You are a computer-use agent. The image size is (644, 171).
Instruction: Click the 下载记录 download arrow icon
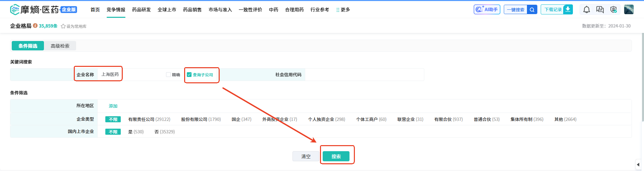click(x=568, y=9)
